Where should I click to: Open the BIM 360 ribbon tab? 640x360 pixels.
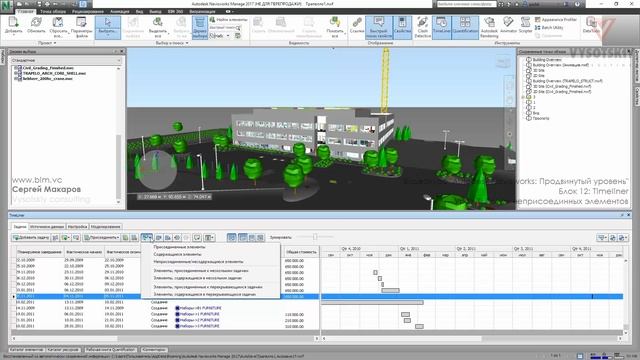176,11
